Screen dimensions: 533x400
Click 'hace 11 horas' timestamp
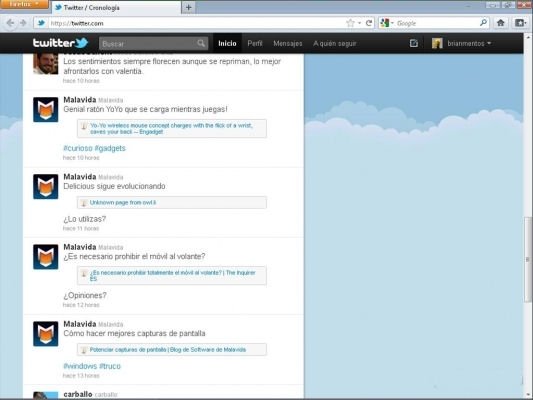click(81, 228)
